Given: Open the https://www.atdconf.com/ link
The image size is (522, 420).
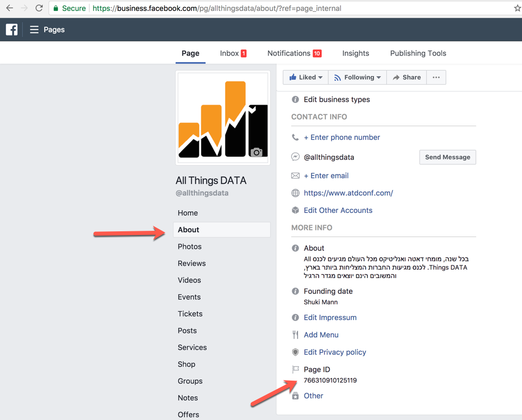Looking at the screenshot, I should pyautogui.click(x=348, y=193).
